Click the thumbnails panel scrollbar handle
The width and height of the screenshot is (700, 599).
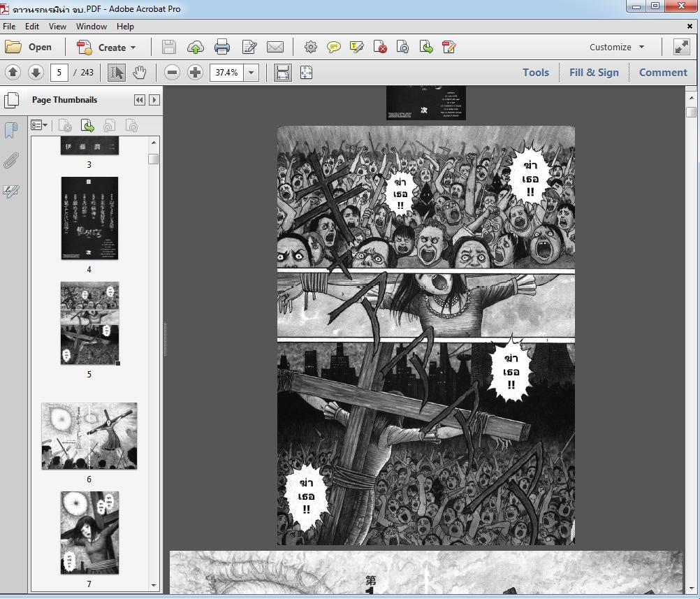pyautogui.click(x=154, y=159)
